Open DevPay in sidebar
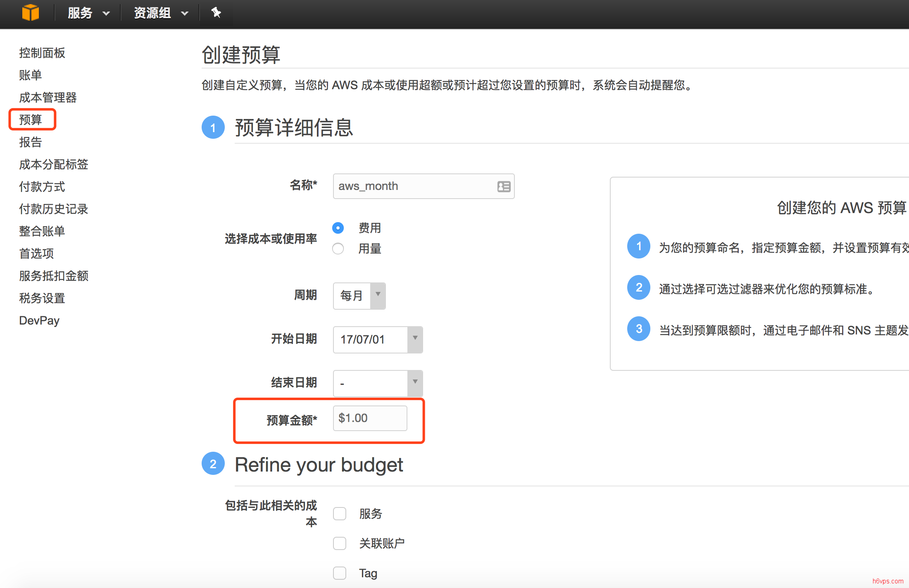The width and height of the screenshot is (909, 588). click(39, 320)
